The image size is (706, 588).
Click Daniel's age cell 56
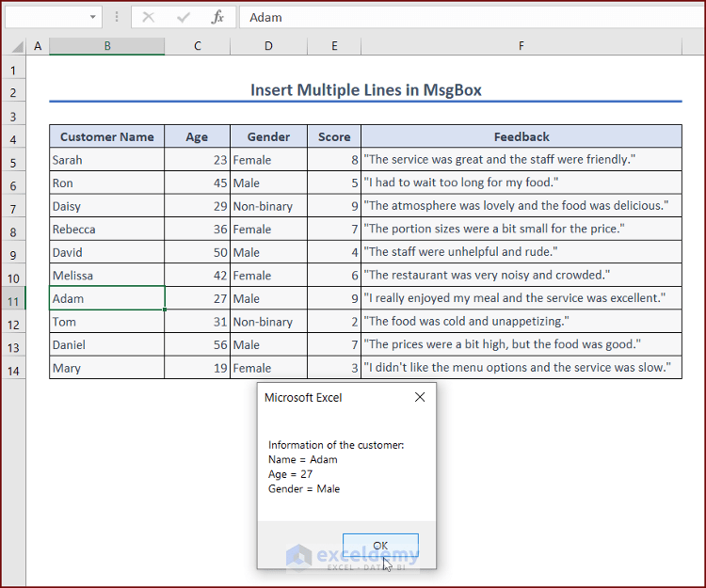tap(198, 344)
